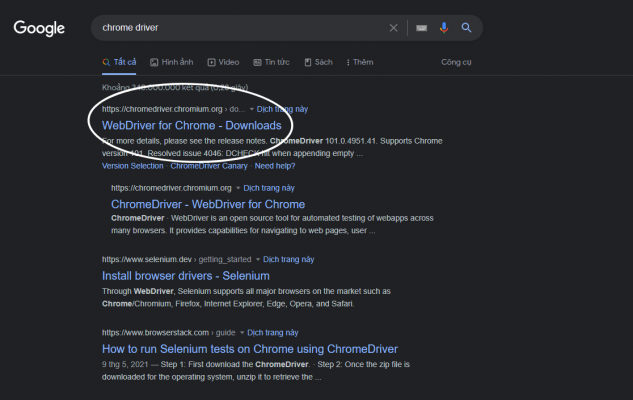Viewport: 633px width, 400px height.
Task: Click the magnifying glass search icon
Action: pyautogui.click(x=466, y=28)
